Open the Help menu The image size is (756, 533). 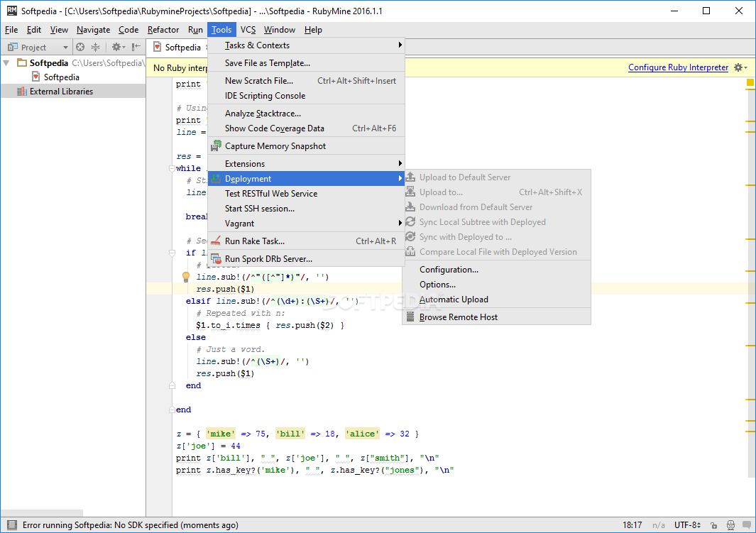[313, 29]
